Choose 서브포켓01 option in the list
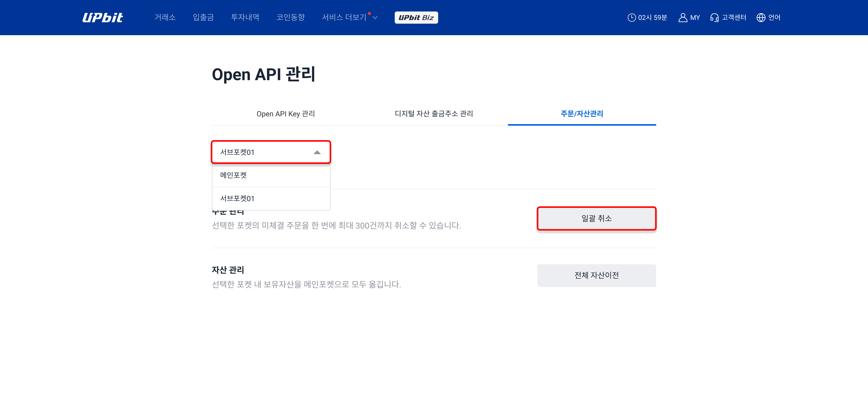 point(271,199)
